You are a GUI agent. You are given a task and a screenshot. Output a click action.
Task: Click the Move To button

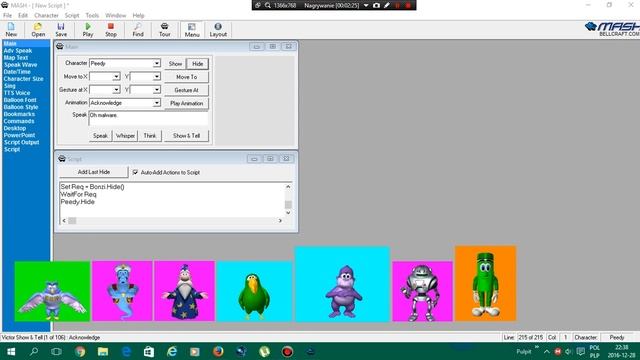(187, 77)
